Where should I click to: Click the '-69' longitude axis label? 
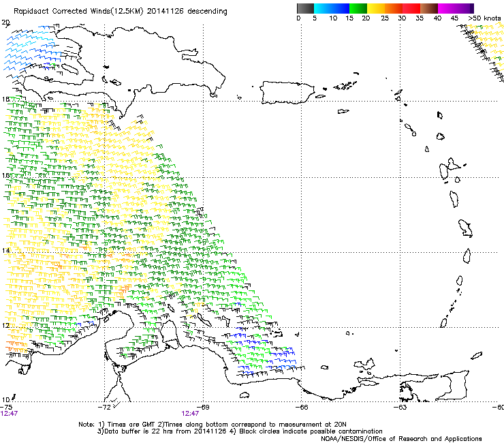[x=202, y=407]
